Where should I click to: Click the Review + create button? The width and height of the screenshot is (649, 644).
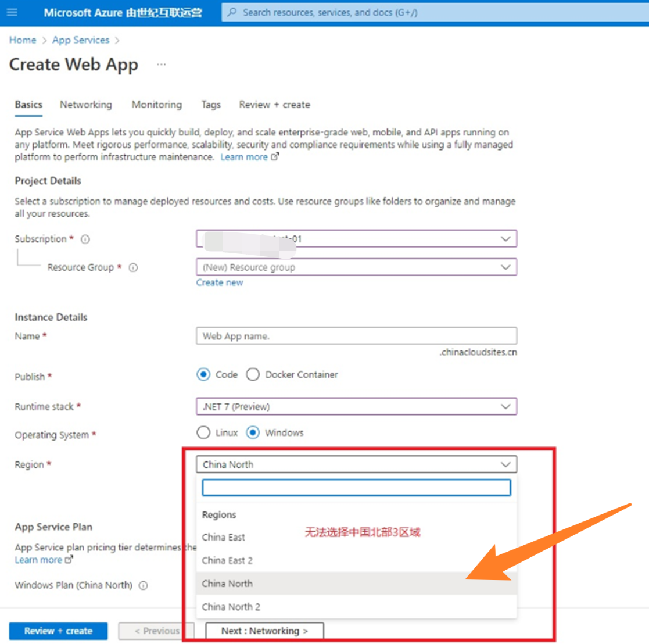coord(58,631)
